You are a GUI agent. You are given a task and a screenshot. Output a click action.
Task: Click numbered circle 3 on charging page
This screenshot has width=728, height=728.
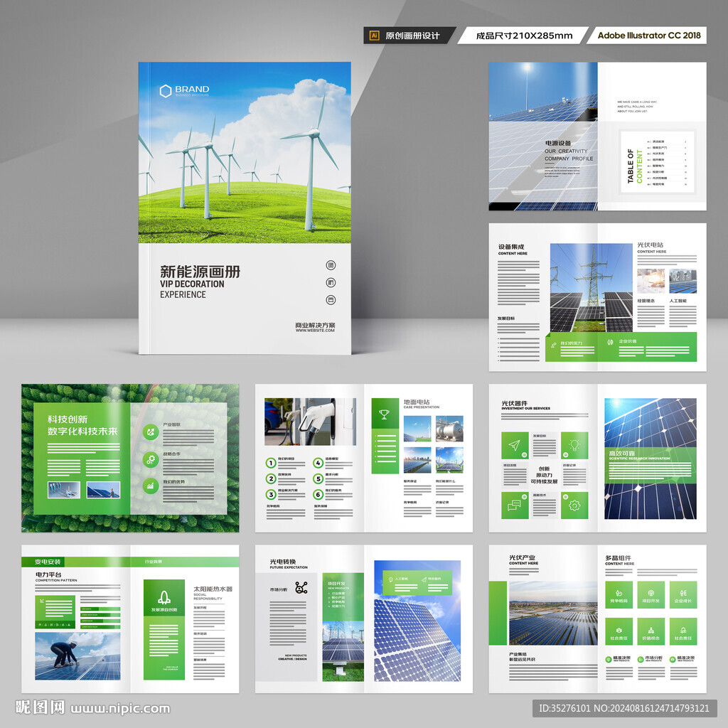point(271,495)
